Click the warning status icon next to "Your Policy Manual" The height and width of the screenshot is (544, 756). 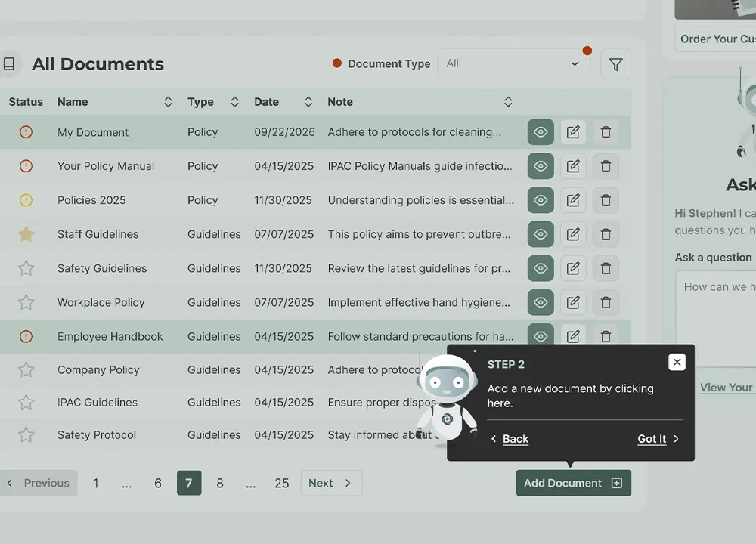(26, 165)
